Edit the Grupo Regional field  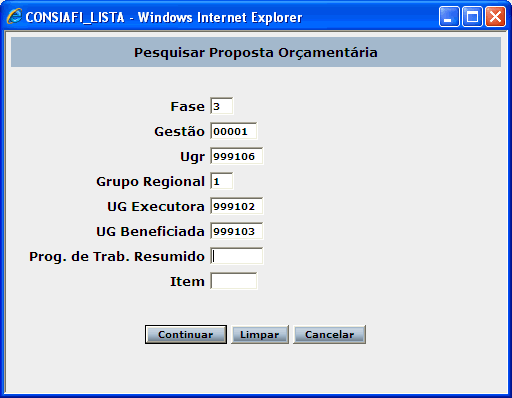click(x=222, y=181)
